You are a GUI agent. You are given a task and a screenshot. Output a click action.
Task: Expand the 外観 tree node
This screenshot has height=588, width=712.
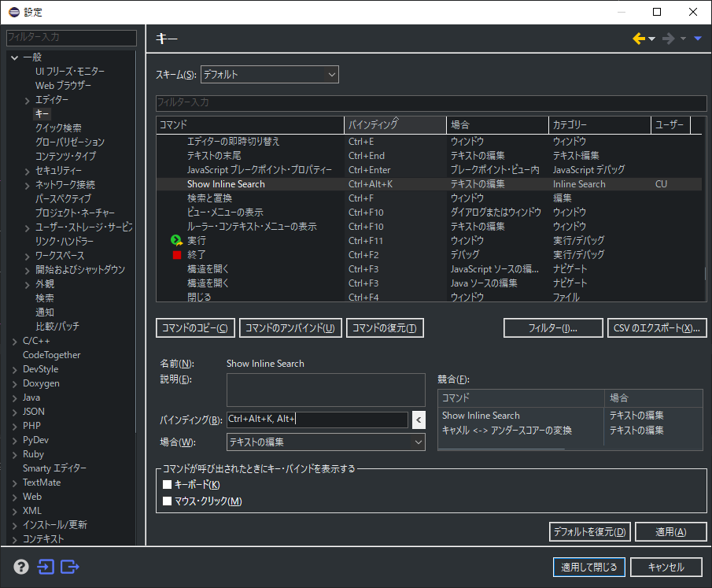(x=28, y=284)
